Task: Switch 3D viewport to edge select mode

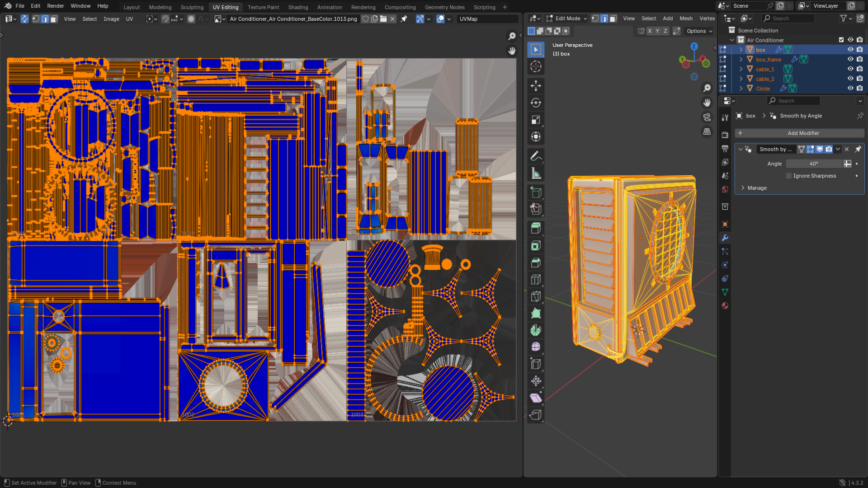Action: click(604, 19)
